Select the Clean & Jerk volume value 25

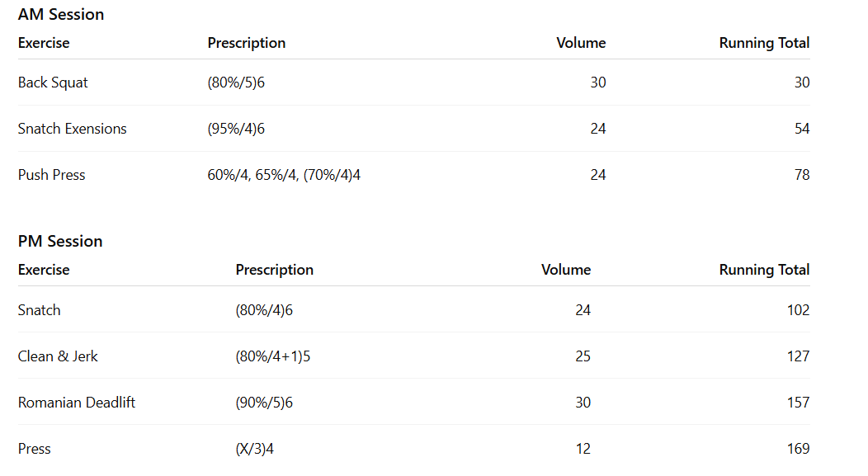coord(583,356)
